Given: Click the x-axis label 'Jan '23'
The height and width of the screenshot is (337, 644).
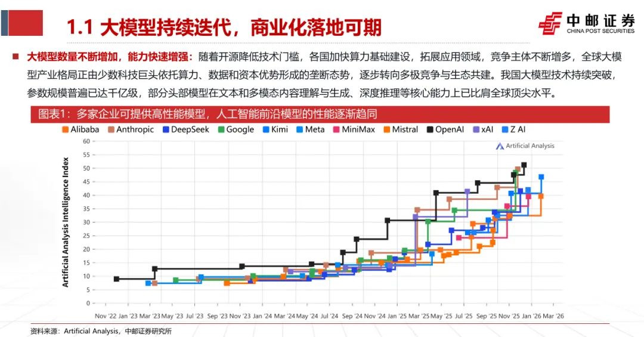Looking at the screenshot, I should pyautogui.click(x=128, y=316).
